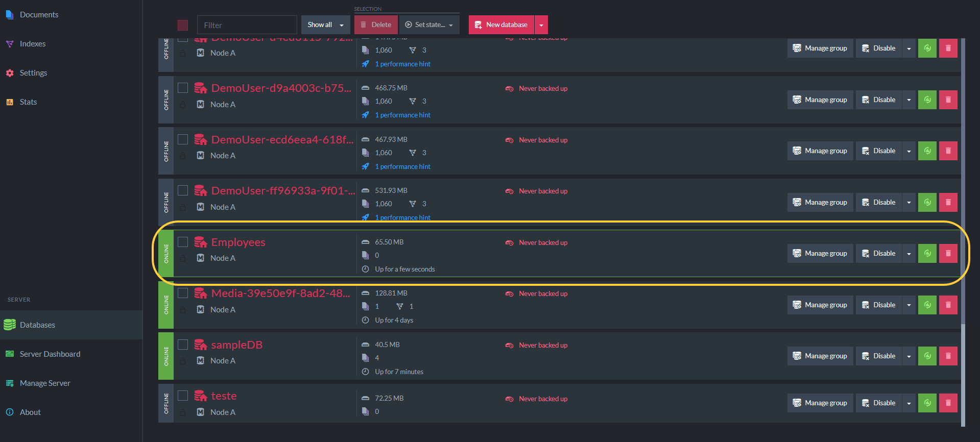980x442 pixels.
Task: Click the red delete icon for Employees database
Action: pos(948,254)
